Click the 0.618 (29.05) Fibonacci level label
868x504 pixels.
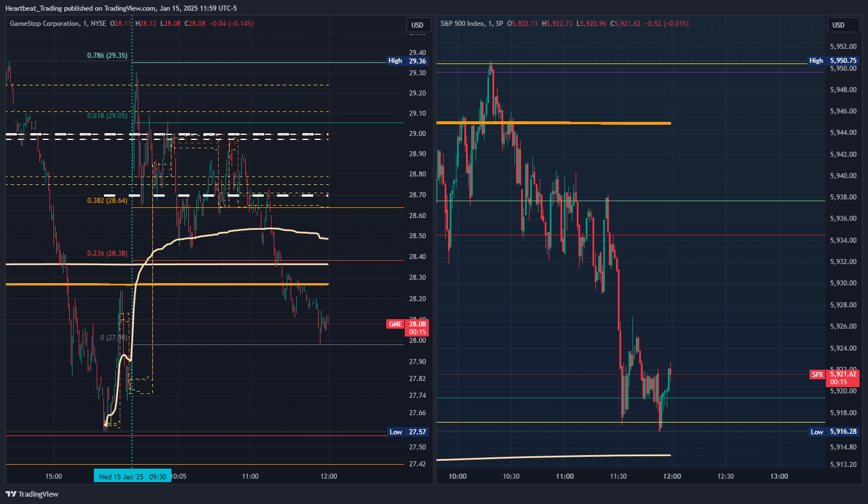[107, 116]
